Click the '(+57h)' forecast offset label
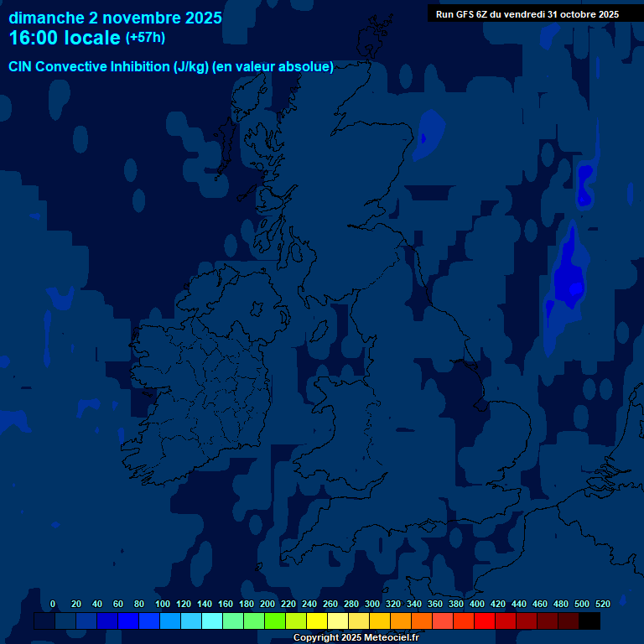 [145, 38]
